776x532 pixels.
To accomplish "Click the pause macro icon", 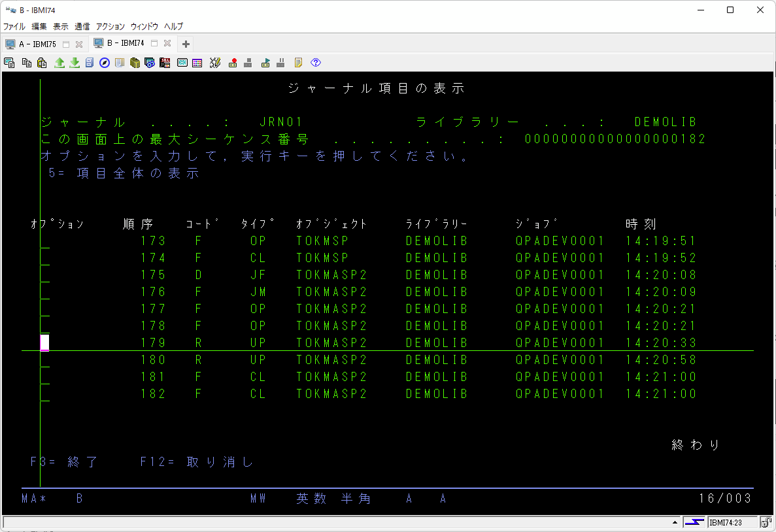I will click(x=280, y=63).
